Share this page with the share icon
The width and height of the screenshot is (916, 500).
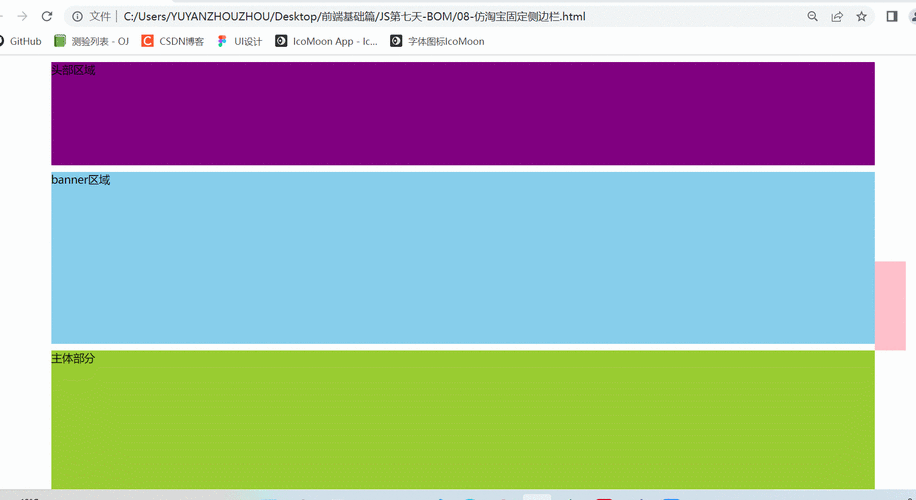click(837, 16)
